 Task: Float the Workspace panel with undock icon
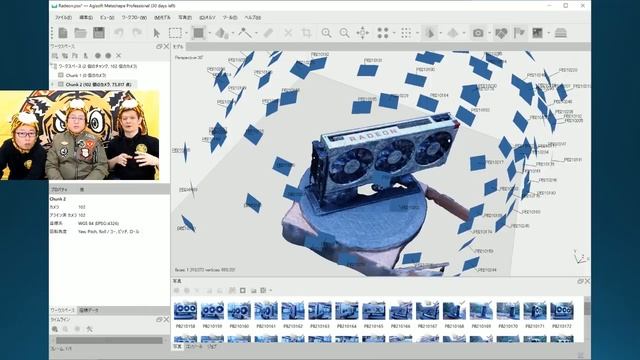tap(159, 47)
